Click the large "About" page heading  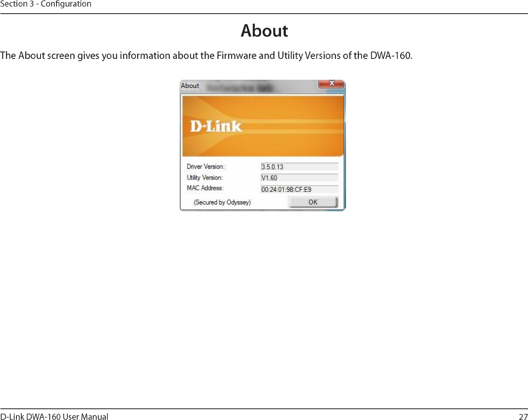pos(264,31)
